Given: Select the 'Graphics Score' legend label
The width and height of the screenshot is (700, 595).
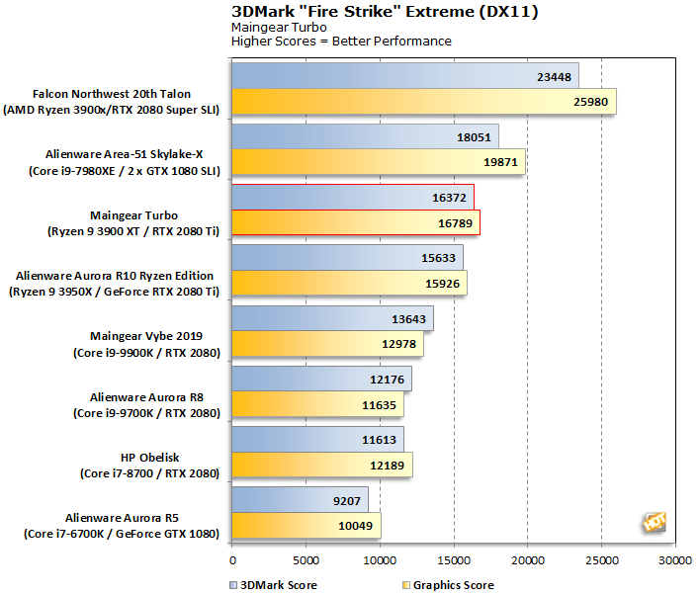Looking at the screenshot, I should point(454,585).
